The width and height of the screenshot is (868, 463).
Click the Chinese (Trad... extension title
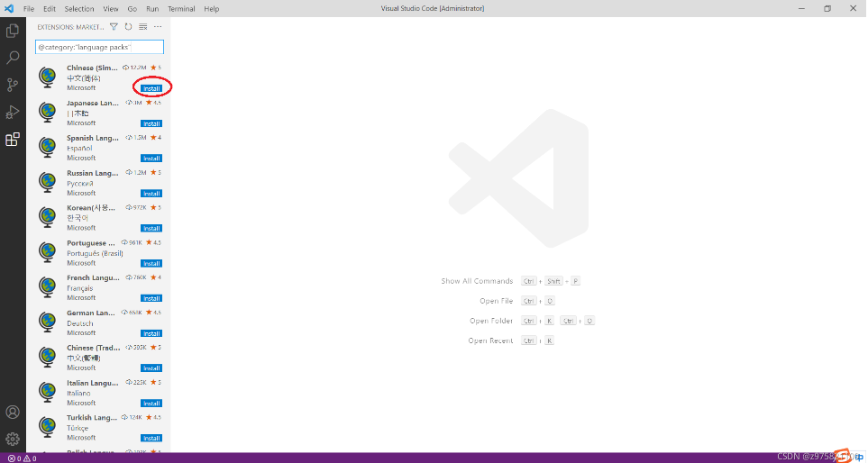tap(94, 348)
